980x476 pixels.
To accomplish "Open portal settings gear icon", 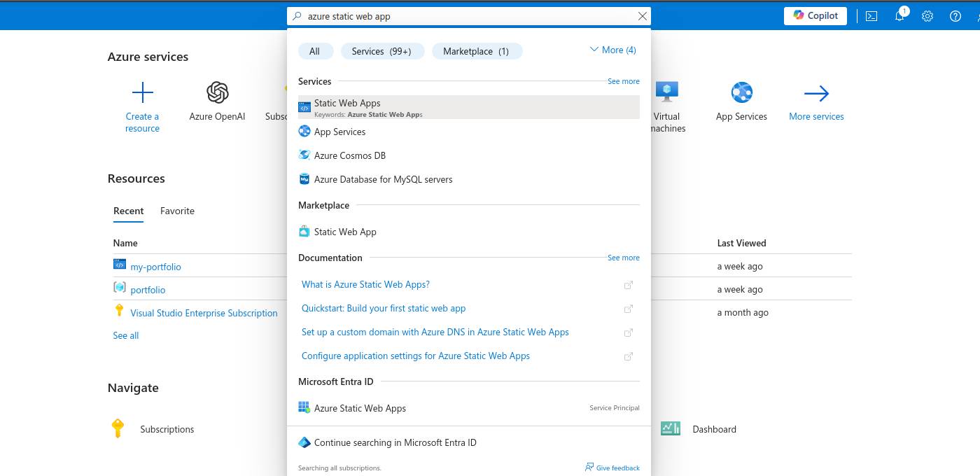I will [927, 16].
